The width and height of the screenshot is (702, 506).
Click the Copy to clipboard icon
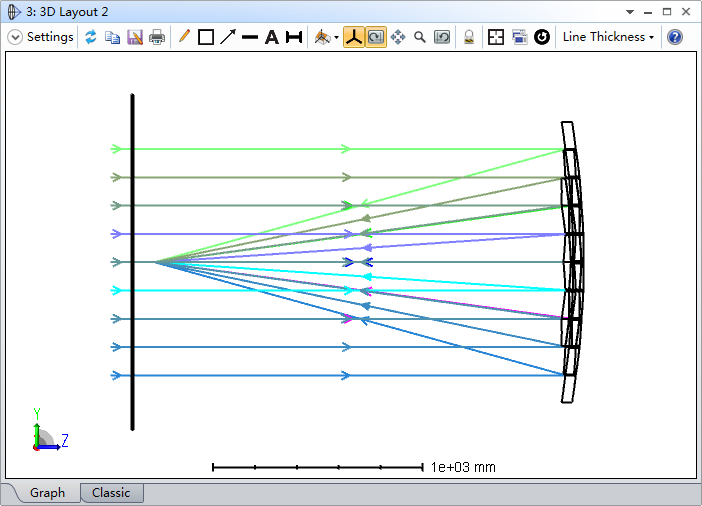coord(113,37)
